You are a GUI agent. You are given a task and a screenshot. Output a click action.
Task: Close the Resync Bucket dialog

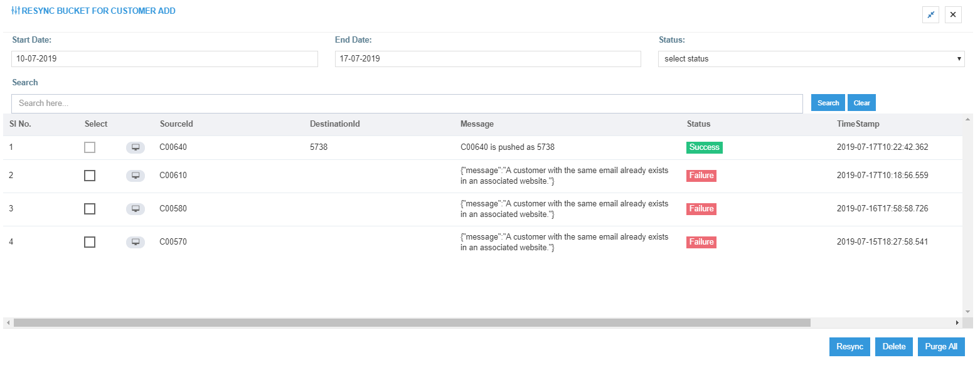[x=953, y=14]
